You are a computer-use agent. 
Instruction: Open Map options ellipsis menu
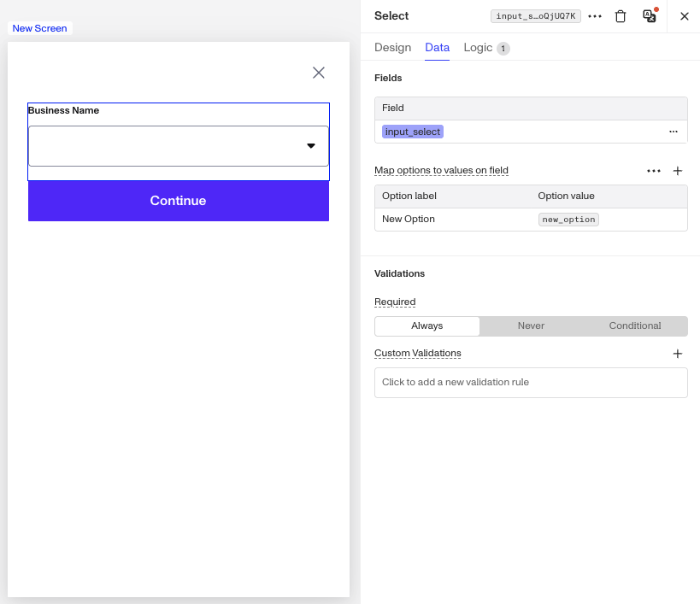tap(654, 171)
